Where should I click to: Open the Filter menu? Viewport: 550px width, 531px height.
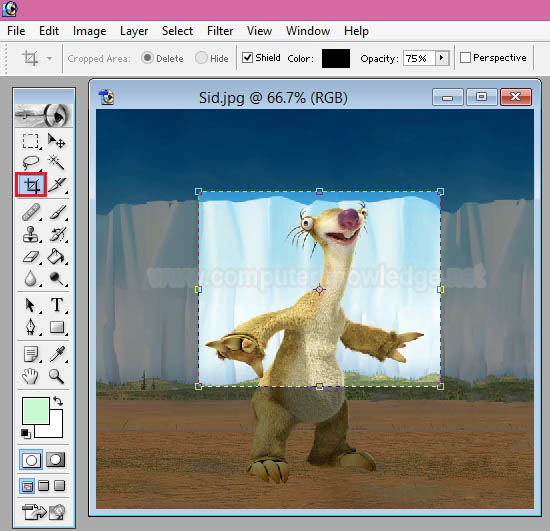pyautogui.click(x=220, y=31)
